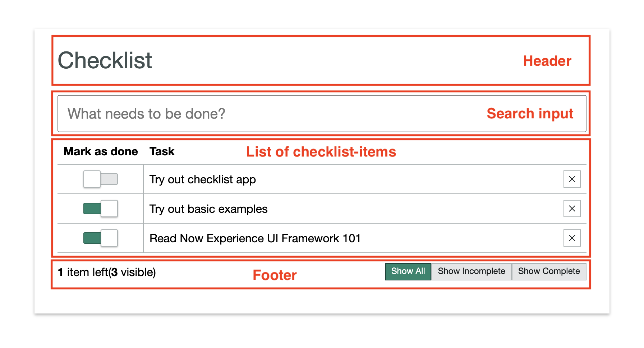Focus the 'What needs to be done?' field
Screen dimensions: 644x348
[x=273, y=114]
